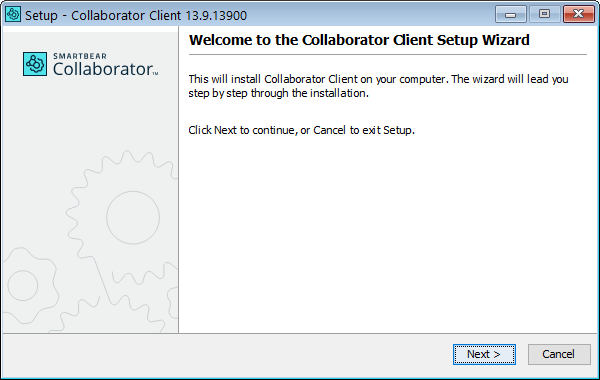Image resolution: width=600 pixels, height=380 pixels.
Task: Click the Collaborator icon in title bar
Action: (x=13, y=15)
